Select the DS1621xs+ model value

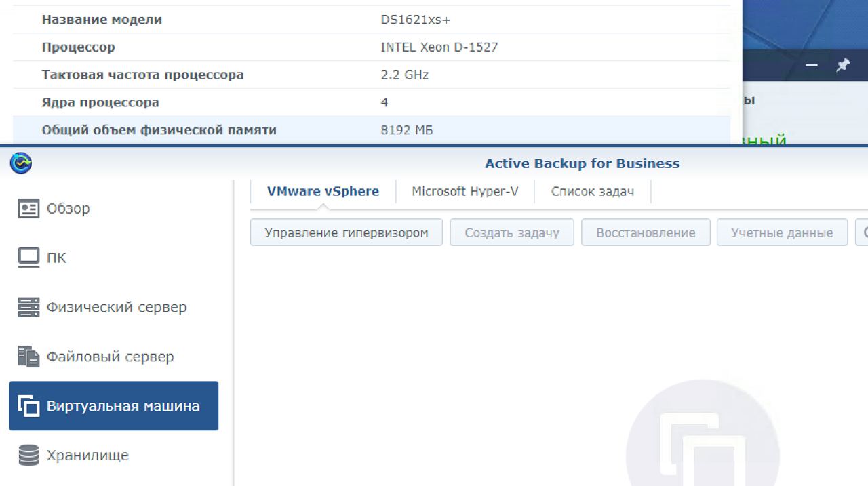415,20
